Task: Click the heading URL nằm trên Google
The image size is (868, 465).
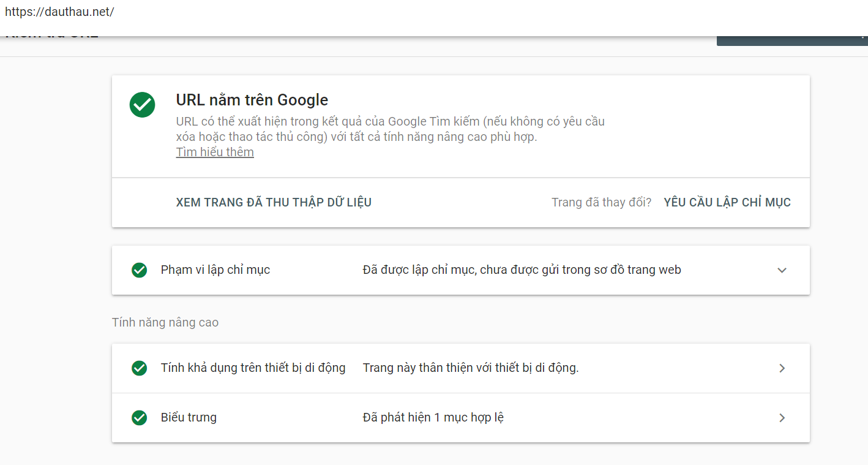Action: point(252,100)
